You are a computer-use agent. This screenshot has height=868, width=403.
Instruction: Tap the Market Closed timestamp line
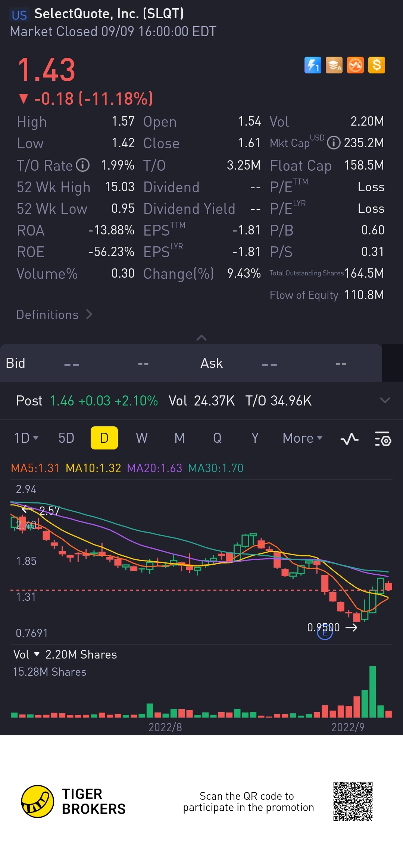113,32
